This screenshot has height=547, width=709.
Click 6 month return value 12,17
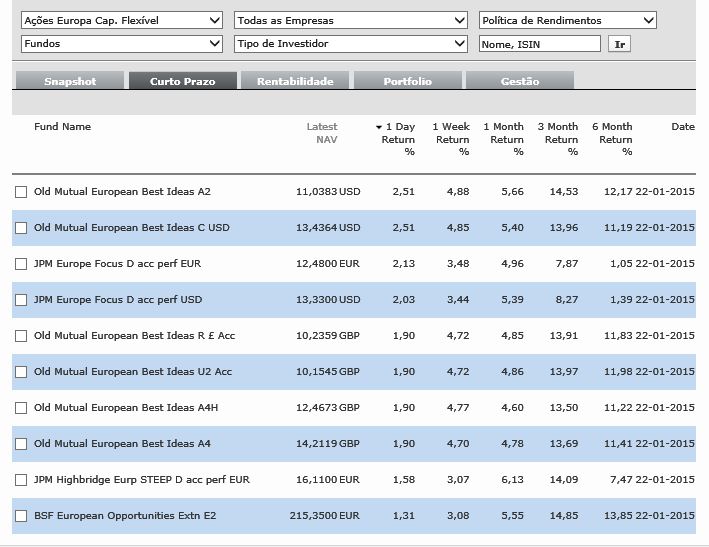(618, 192)
